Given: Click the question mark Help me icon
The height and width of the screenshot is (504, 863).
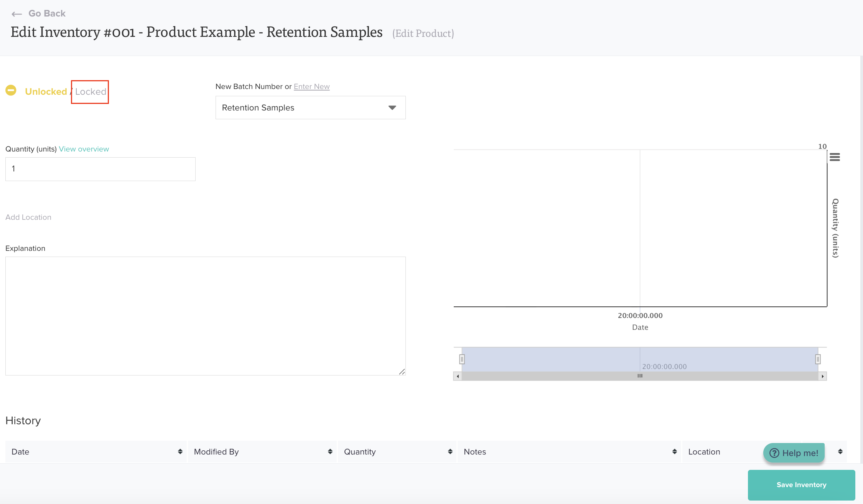Looking at the screenshot, I should point(774,453).
